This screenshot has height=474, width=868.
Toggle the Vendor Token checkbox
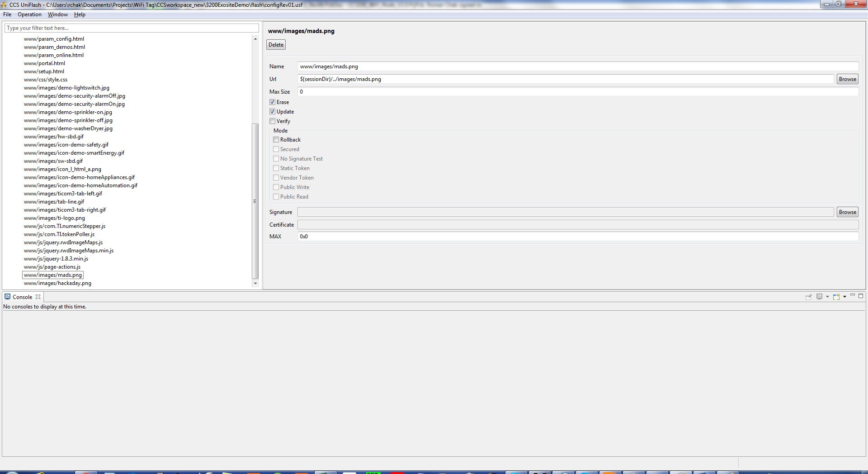tap(276, 178)
